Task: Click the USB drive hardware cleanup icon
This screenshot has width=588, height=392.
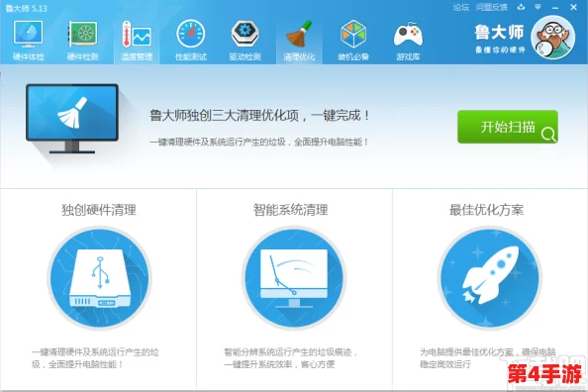Action: pyautogui.click(x=99, y=278)
